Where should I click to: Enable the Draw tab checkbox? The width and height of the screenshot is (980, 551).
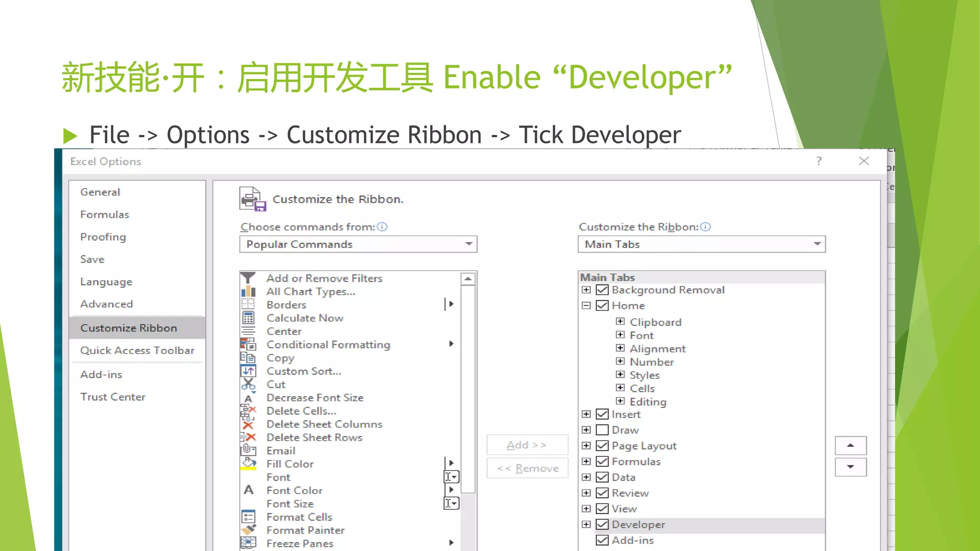pyautogui.click(x=602, y=430)
